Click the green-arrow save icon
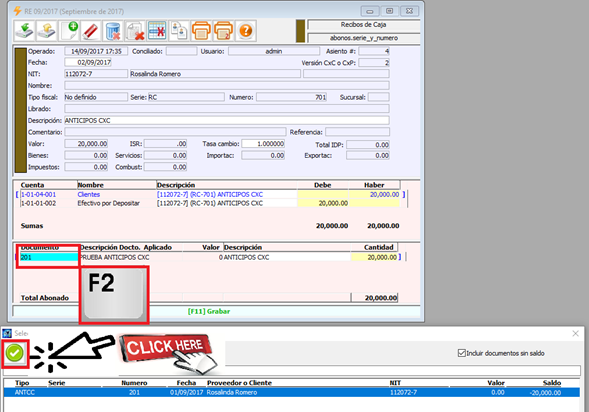 point(24,31)
